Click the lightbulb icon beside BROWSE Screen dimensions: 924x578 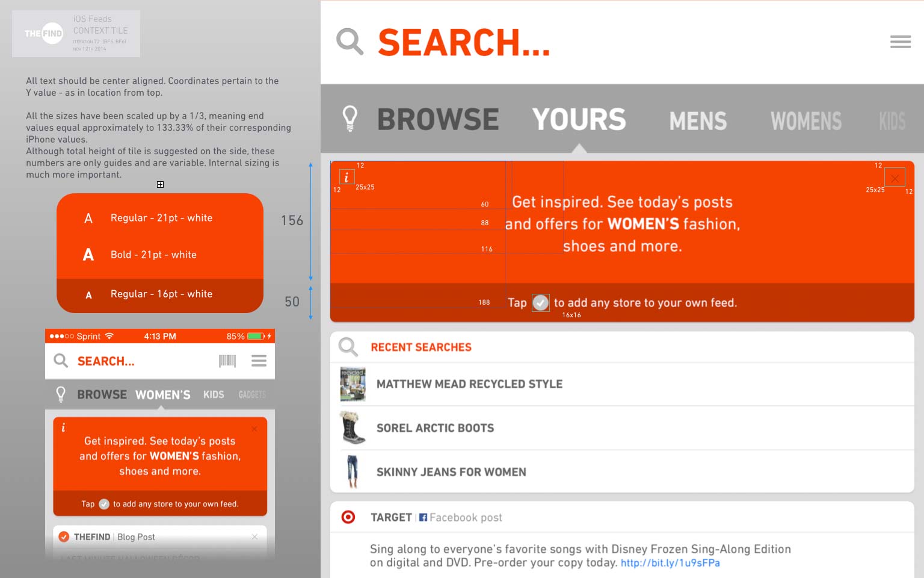pos(350,119)
